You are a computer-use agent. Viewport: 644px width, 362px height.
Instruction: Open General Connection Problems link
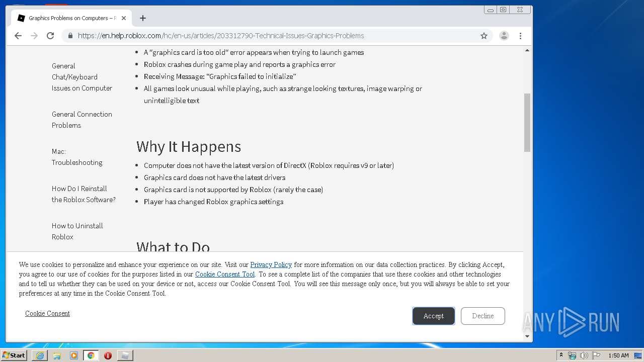82,120
